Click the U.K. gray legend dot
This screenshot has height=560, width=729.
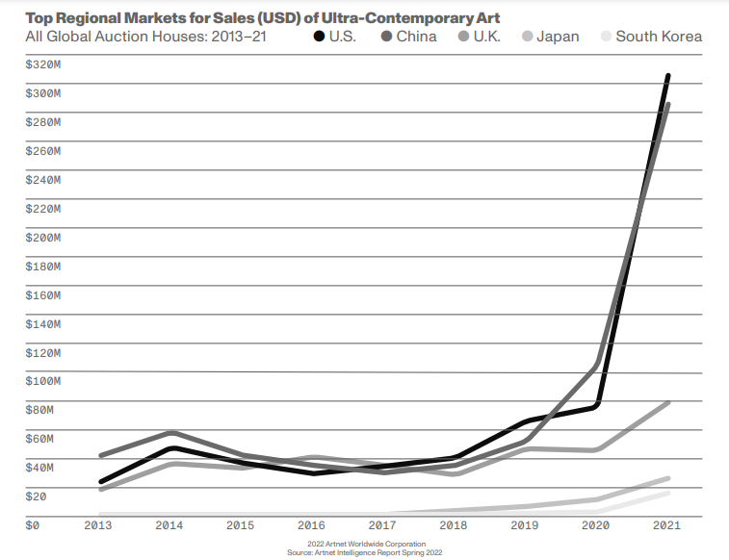pos(463,37)
